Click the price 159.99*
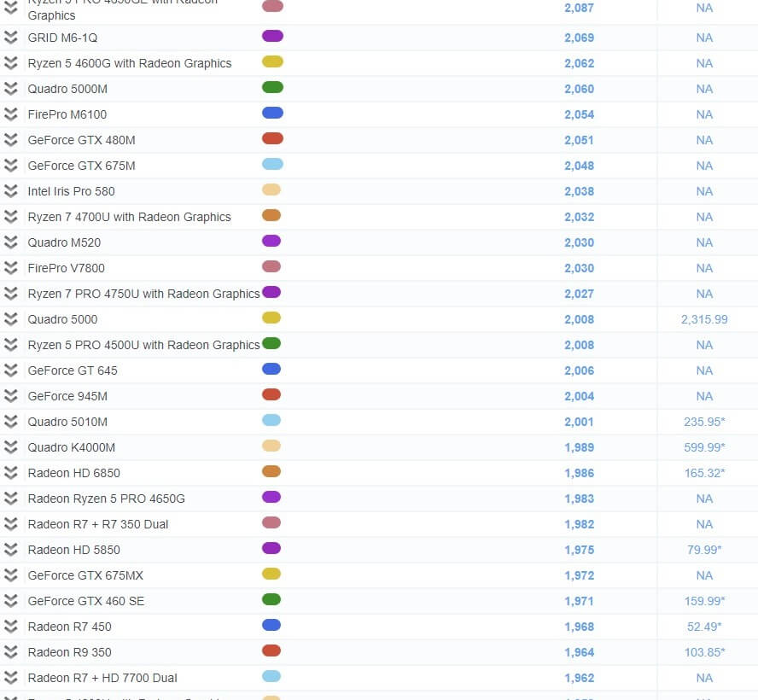Screen dimensions: 758x700 [704, 601]
